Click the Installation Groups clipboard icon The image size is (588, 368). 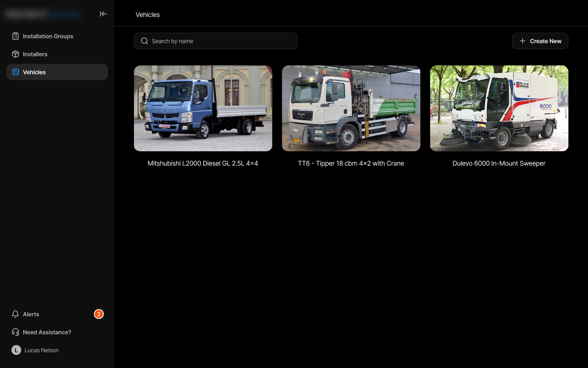coord(16,36)
